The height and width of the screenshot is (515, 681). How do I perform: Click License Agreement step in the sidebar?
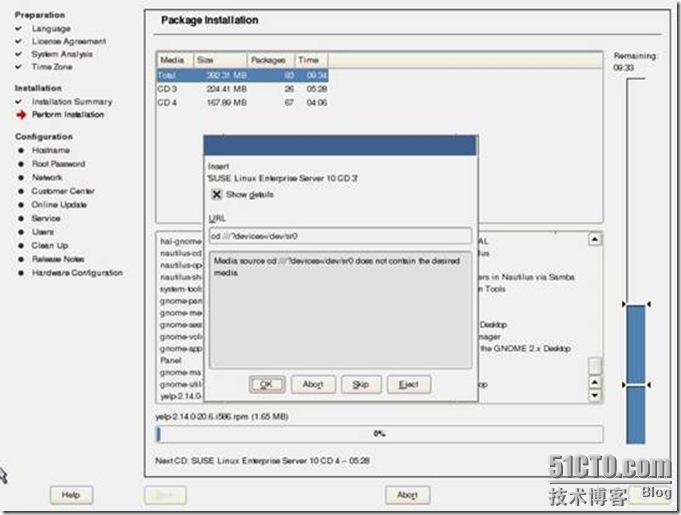pos(69,41)
